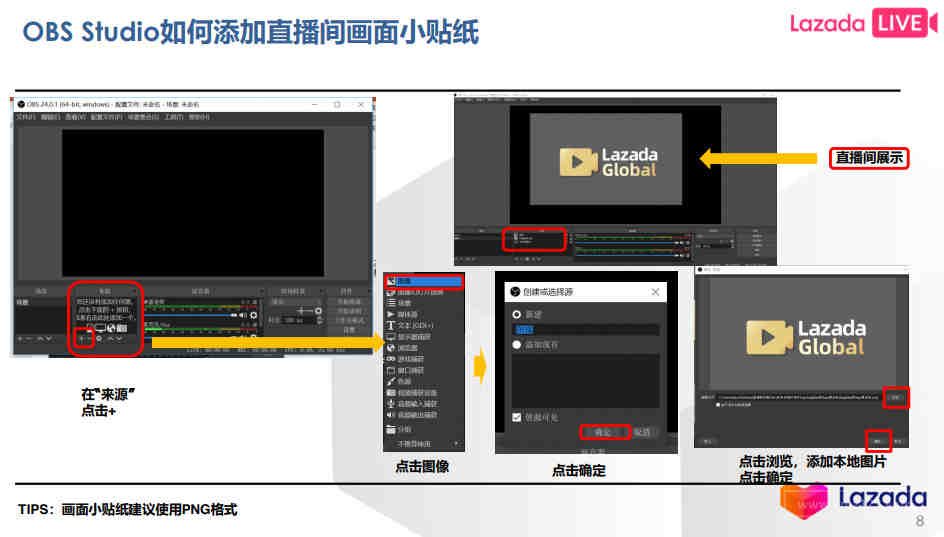Toggle unload image checkbox in image properties window

(x=718, y=405)
